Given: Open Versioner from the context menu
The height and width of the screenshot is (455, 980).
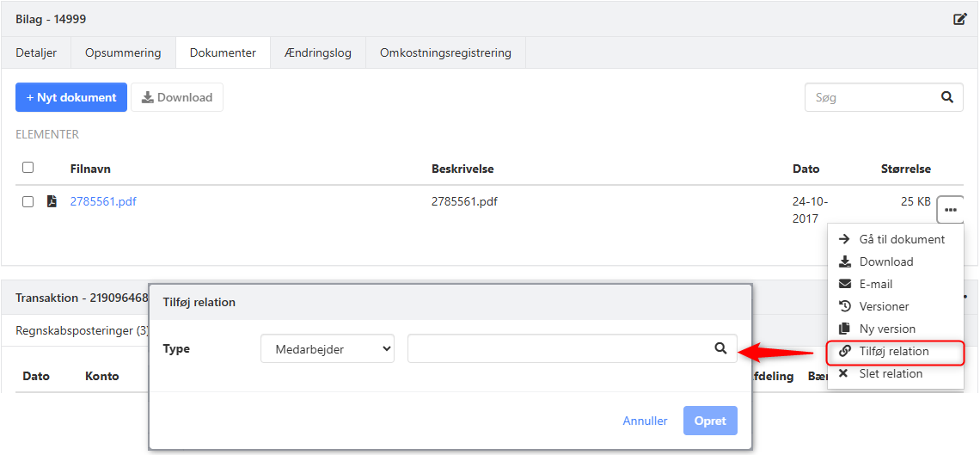Looking at the screenshot, I should click(x=884, y=306).
